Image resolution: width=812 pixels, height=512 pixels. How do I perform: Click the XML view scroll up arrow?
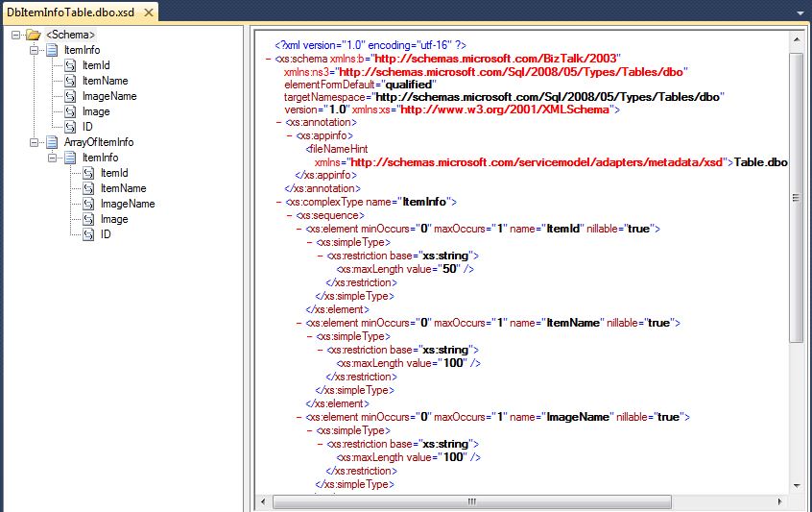click(x=797, y=39)
